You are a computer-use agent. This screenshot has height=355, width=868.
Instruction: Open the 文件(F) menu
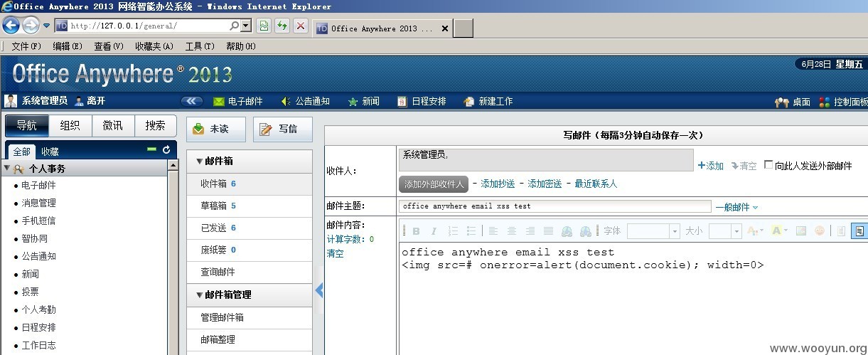click(x=26, y=46)
